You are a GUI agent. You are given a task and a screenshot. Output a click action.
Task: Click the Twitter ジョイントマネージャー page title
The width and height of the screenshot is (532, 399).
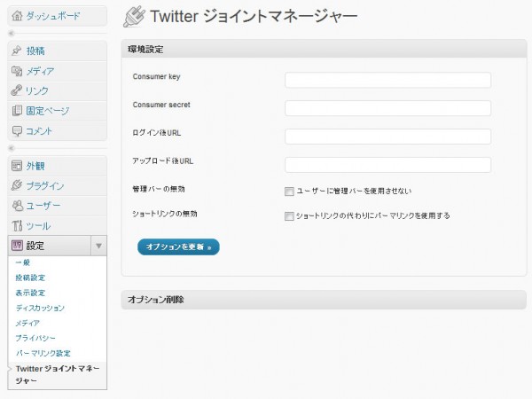[x=254, y=16]
